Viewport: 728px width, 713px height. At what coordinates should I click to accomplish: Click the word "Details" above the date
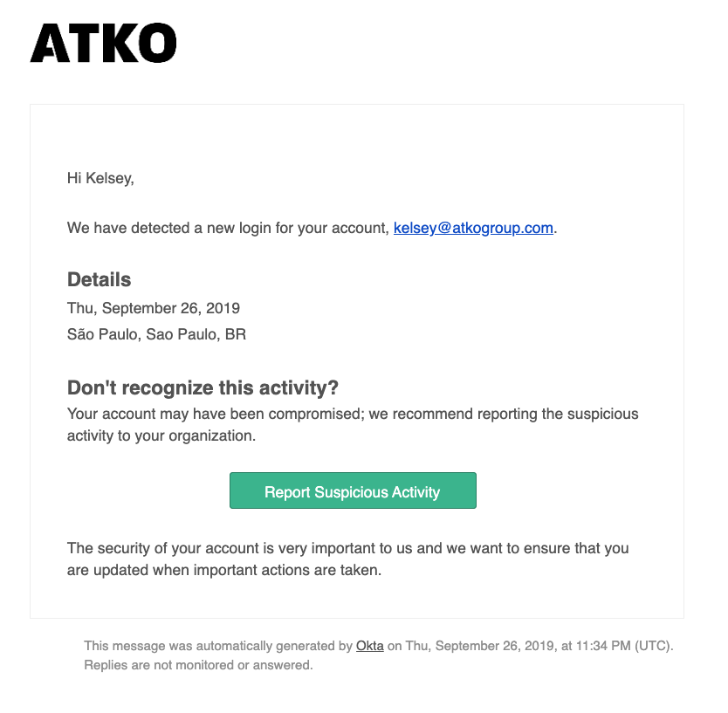99,280
